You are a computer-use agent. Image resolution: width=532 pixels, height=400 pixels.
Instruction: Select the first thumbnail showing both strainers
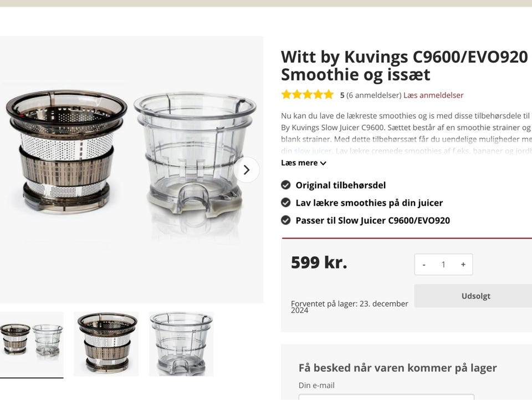coord(31,343)
